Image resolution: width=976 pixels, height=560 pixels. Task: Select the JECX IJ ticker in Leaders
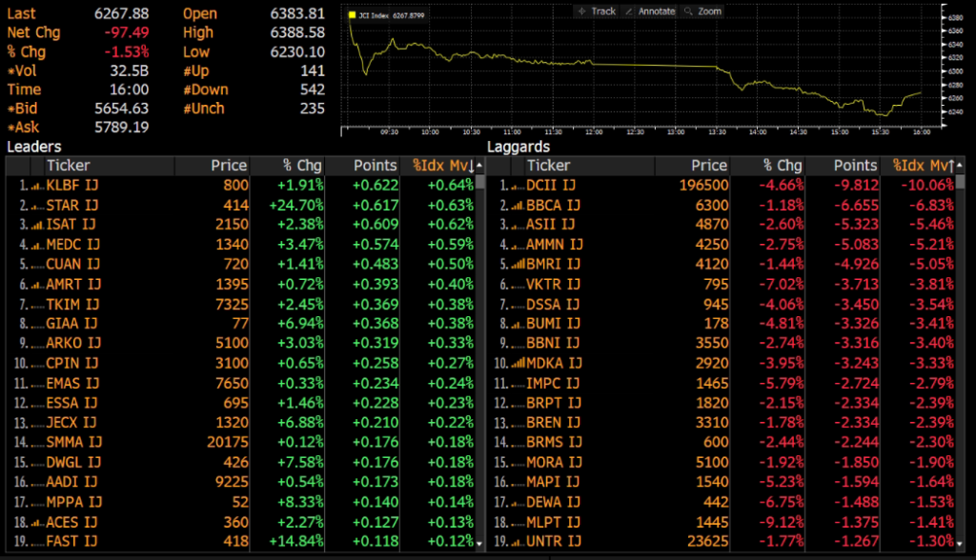pos(71,423)
